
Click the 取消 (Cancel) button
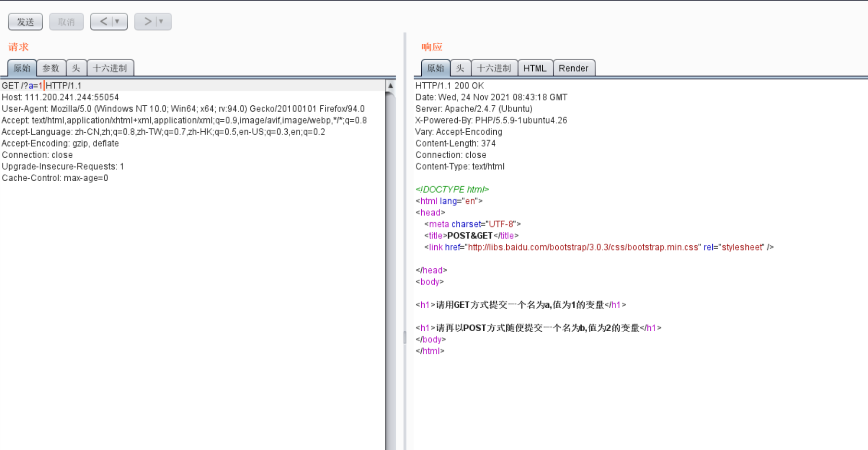66,21
